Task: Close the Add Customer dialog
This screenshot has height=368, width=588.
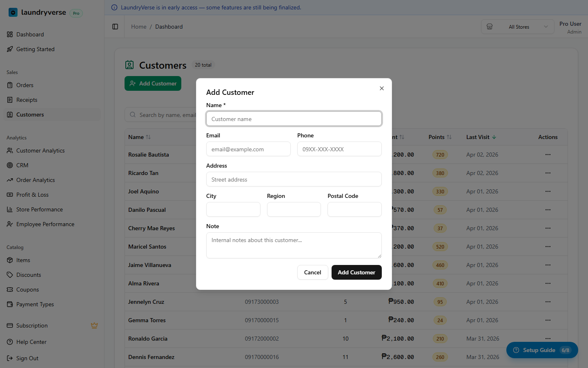Action: pyautogui.click(x=381, y=88)
